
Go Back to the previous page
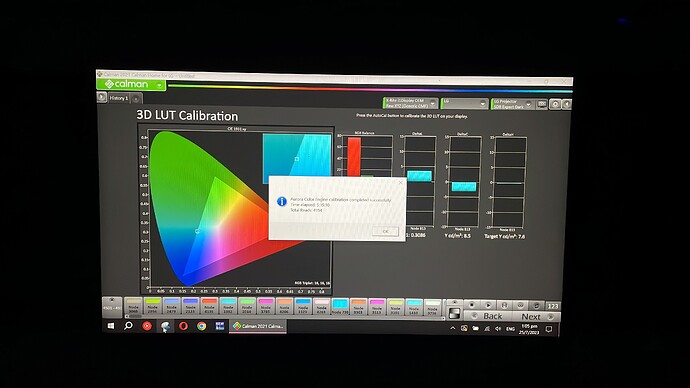[x=488, y=316]
